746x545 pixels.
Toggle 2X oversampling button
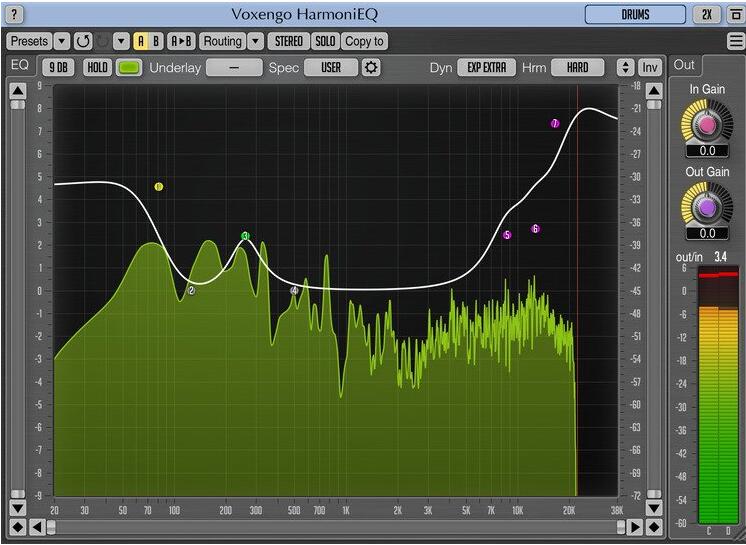707,15
